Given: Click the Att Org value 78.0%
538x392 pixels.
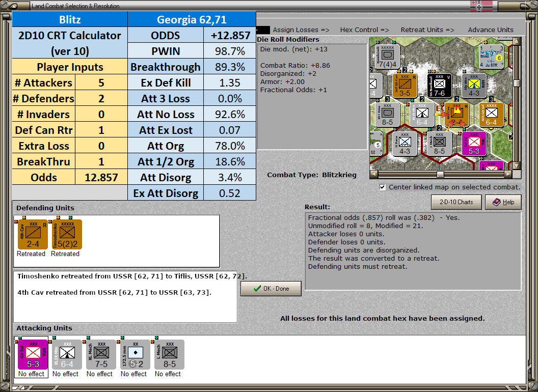Looking at the screenshot, I should point(230,146).
